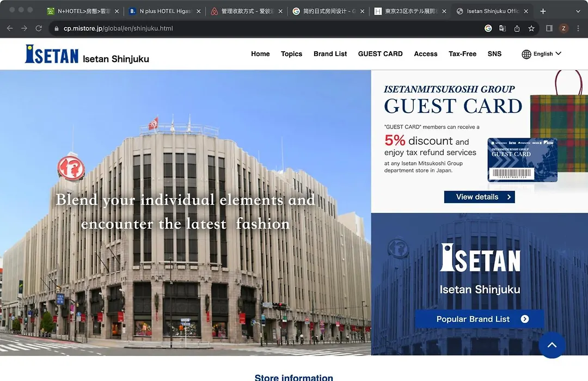
Task: Select Tax-Free in the navigation
Action: [462, 54]
